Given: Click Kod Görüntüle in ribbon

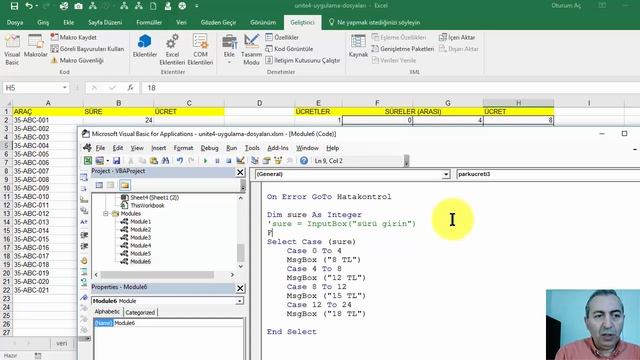Looking at the screenshot, I should pos(289,49).
